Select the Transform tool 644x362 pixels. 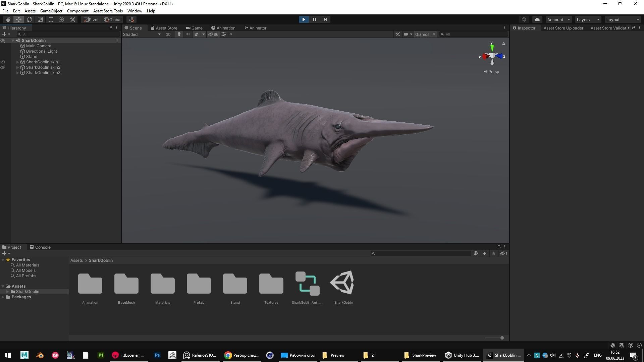62,19
